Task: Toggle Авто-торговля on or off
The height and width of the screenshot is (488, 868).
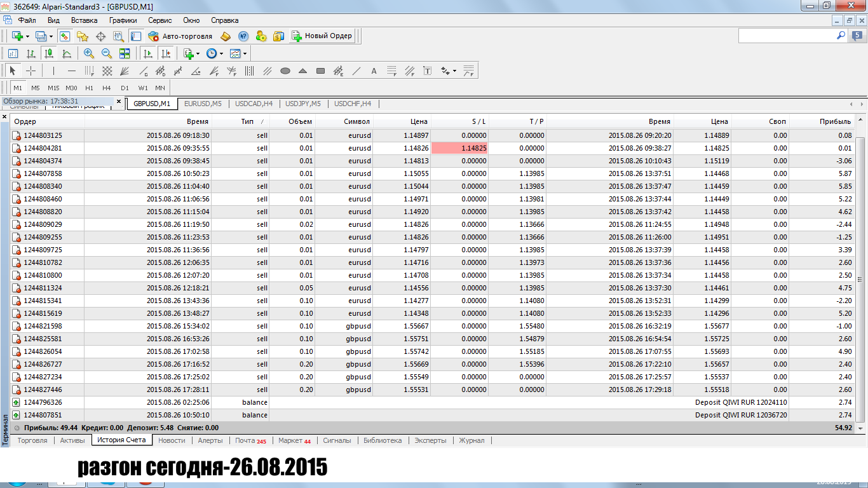Action: [180, 36]
